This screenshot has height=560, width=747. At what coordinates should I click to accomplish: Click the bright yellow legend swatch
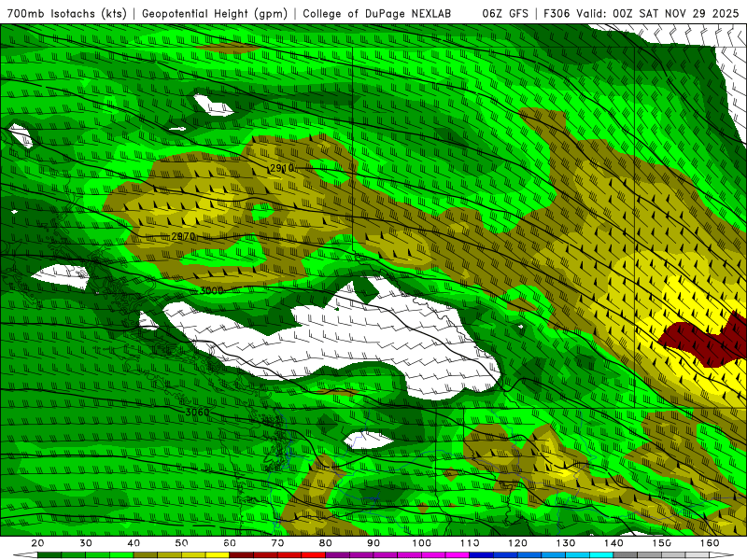(218, 554)
